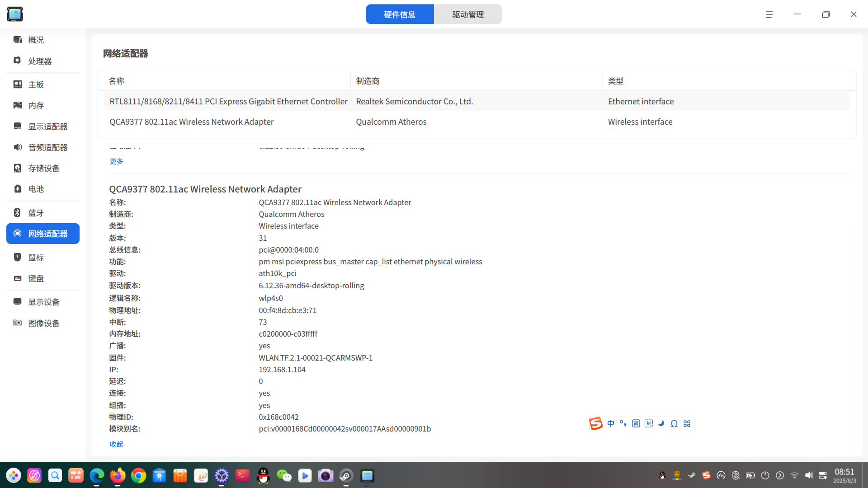868x488 pixels.
Task: Open the 概况 overview section
Action: pos(43,40)
